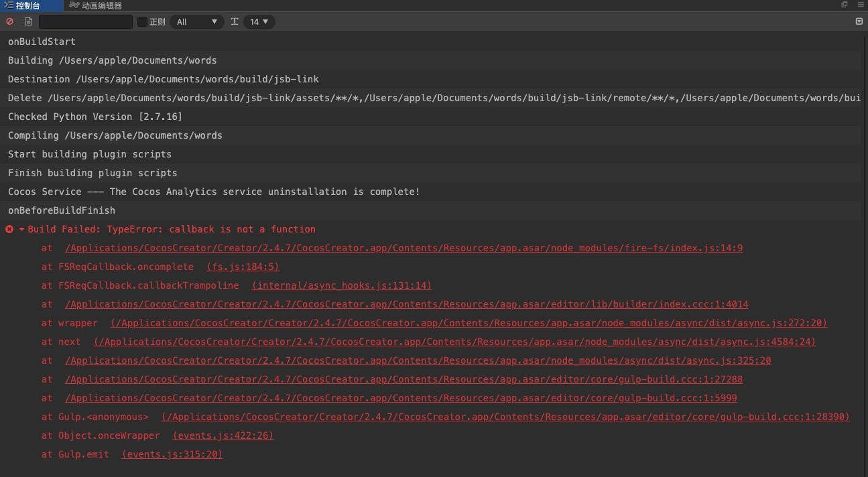Viewport: 868px width, 477px height.
Task: Click the font size text icon
Action: tap(235, 21)
